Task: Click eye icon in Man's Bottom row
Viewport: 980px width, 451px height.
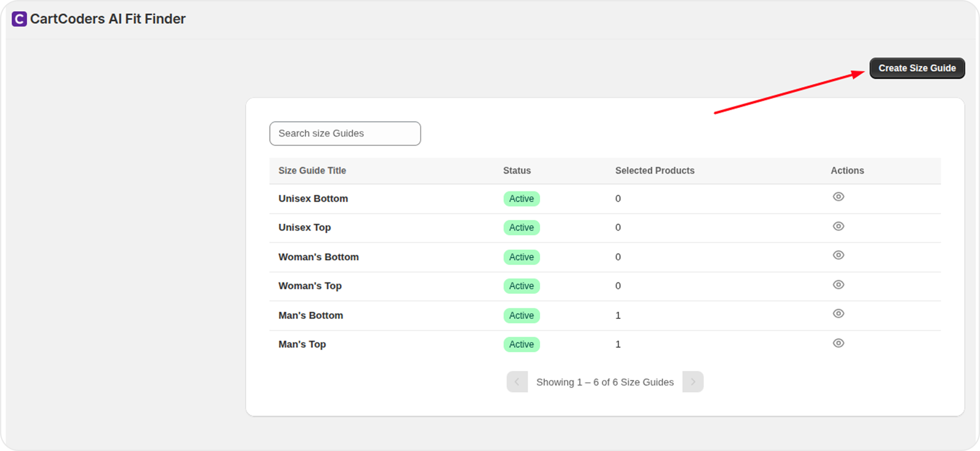Action: pos(838,313)
